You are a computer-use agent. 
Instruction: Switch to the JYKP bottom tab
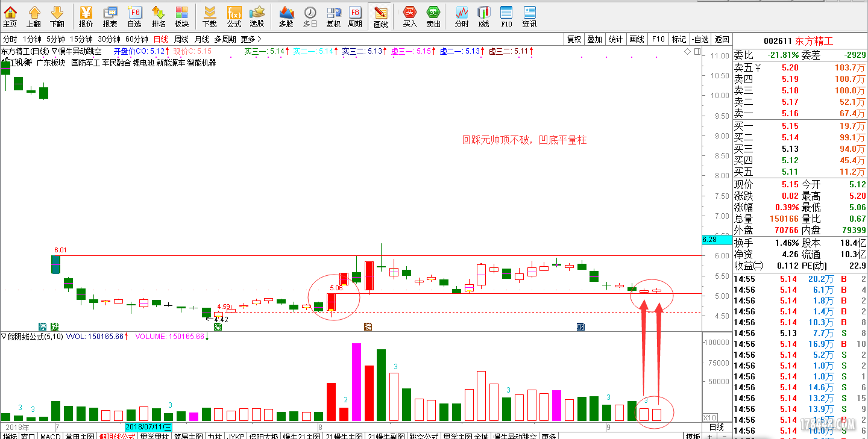point(237,435)
